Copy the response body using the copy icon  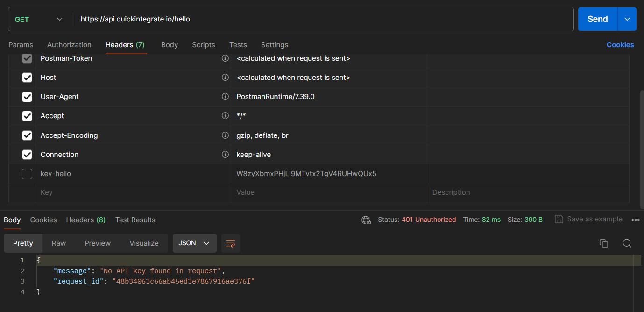604,243
